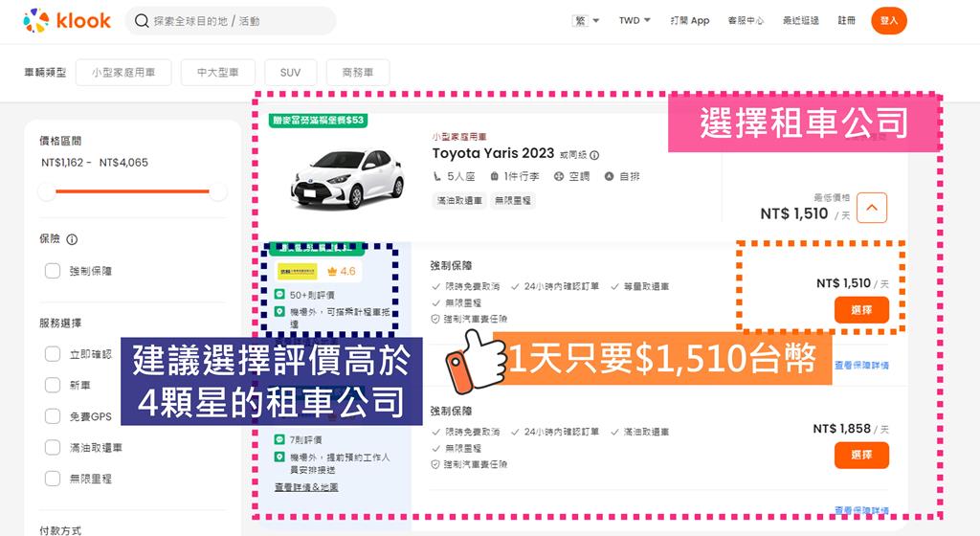This screenshot has height=536, width=980.
Task: Click 註冊 sign up link
Action: click(846, 21)
